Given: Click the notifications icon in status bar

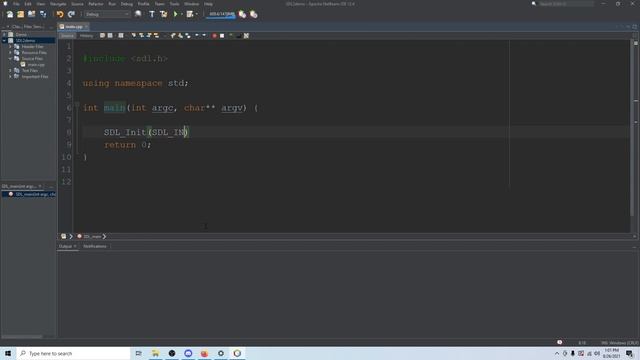Looking at the screenshot, I should coord(560,342).
